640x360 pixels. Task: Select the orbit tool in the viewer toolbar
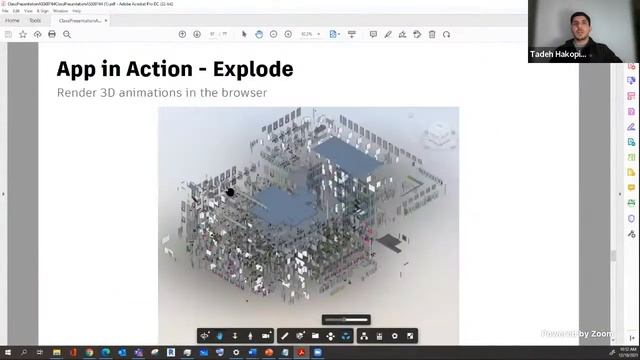click(204, 336)
